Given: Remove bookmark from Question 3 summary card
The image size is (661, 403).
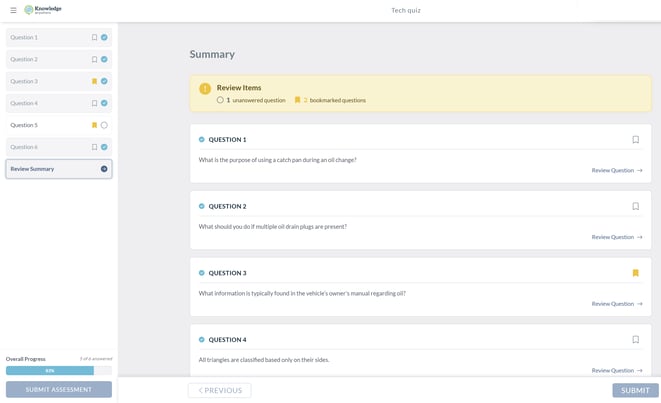Looking at the screenshot, I should point(635,273).
